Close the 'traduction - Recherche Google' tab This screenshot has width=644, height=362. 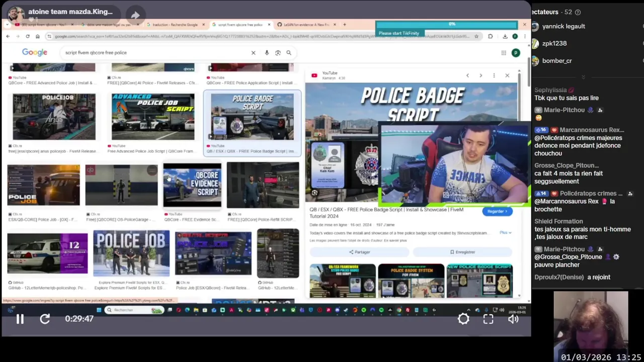[204, 24]
